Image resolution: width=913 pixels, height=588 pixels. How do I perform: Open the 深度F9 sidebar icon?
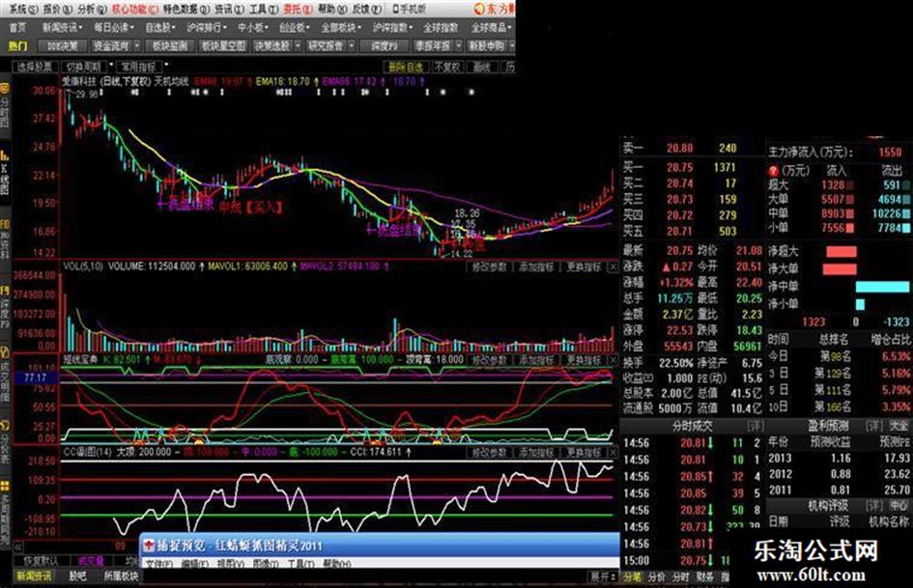4,305
